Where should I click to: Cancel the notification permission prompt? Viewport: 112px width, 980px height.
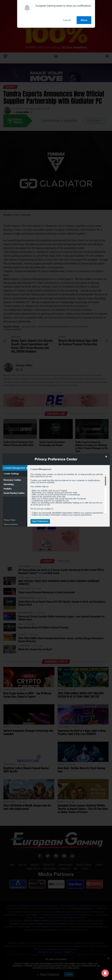point(67,20)
